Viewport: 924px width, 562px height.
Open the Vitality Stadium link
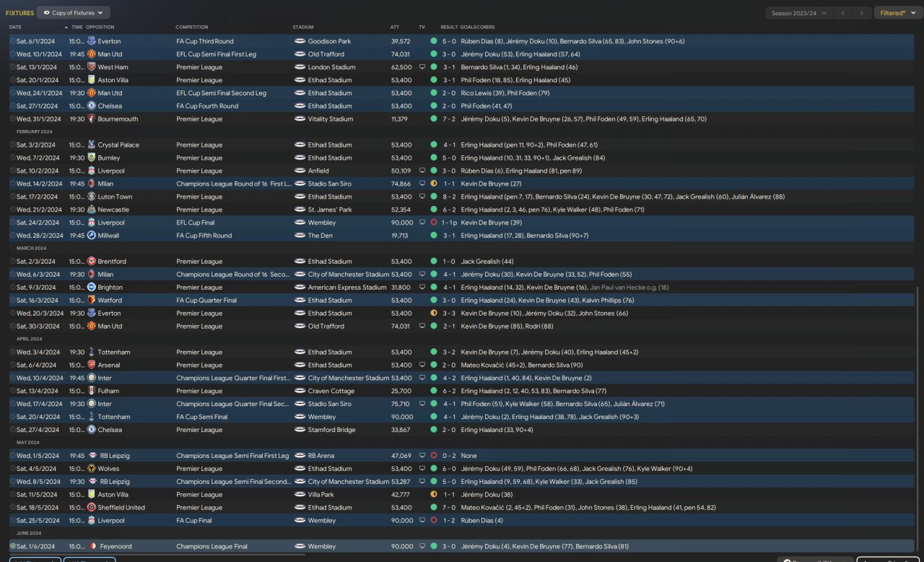pyautogui.click(x=331, y=119)
